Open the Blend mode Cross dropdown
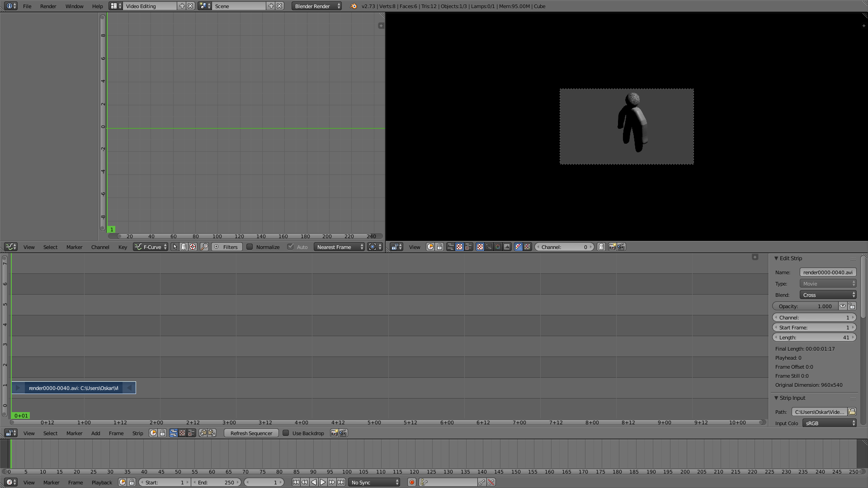 828,295
